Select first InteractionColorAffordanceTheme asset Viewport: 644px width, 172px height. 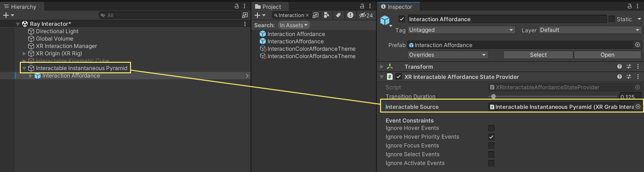point(311,49)
